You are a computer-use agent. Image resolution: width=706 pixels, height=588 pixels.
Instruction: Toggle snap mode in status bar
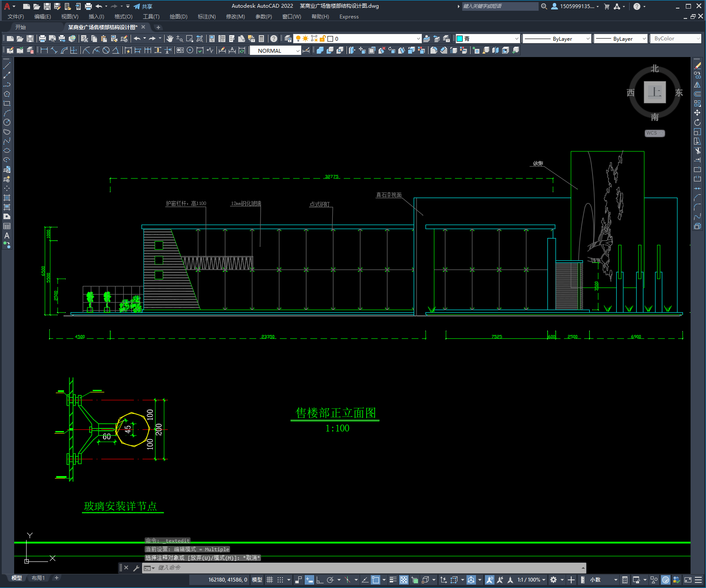[280, 580]
